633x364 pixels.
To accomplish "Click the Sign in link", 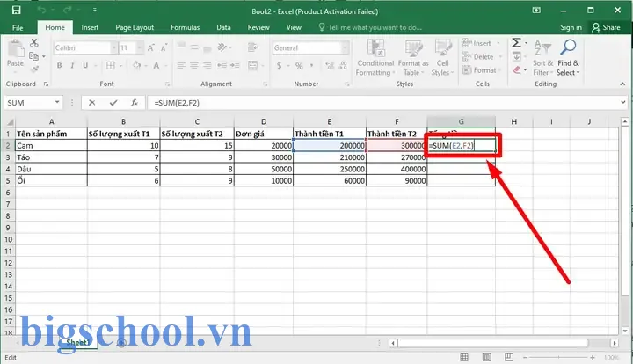I will click(571, 27).
